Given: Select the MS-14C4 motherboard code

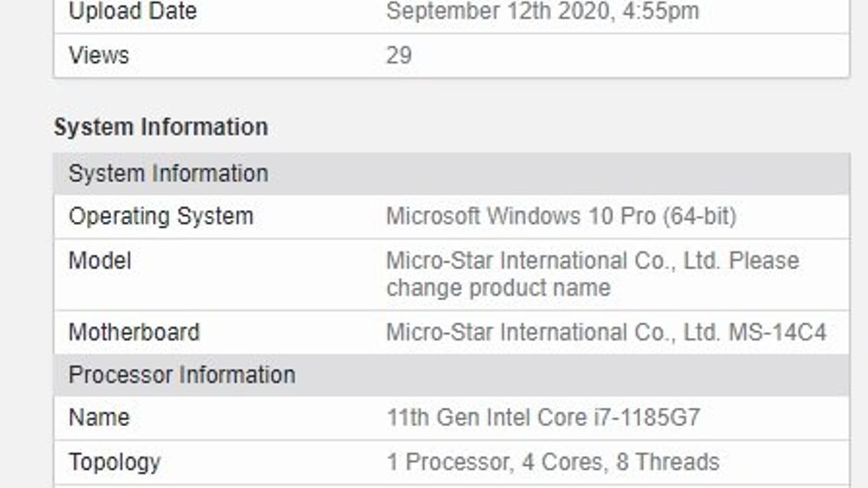Looking at the screenshot, I should click(777, 332).
